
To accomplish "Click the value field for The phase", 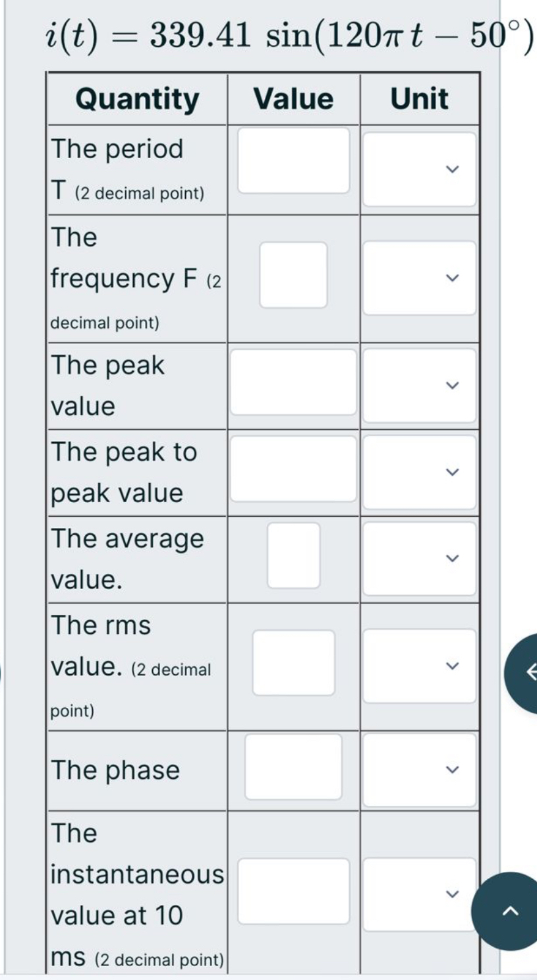I will 294,767.
